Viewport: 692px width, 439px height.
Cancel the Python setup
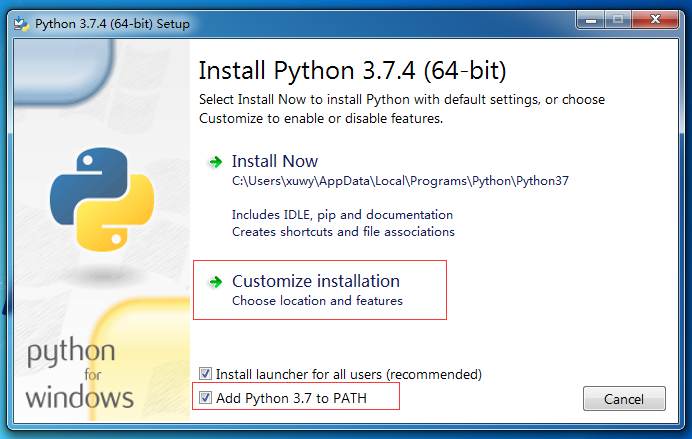pos(624,399)
